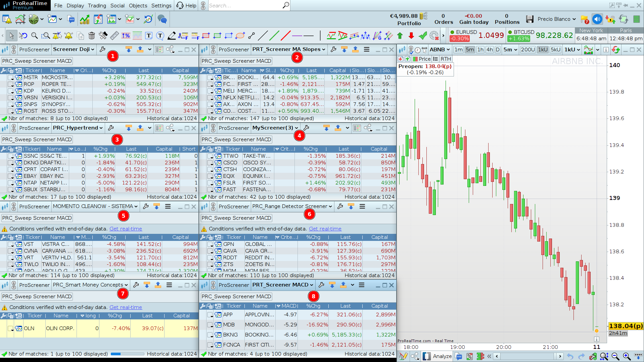Screen dimensions: 644x362
Task: Open the community chat bubbles icon
Action: pyautogui.click(x=162, y=19)
